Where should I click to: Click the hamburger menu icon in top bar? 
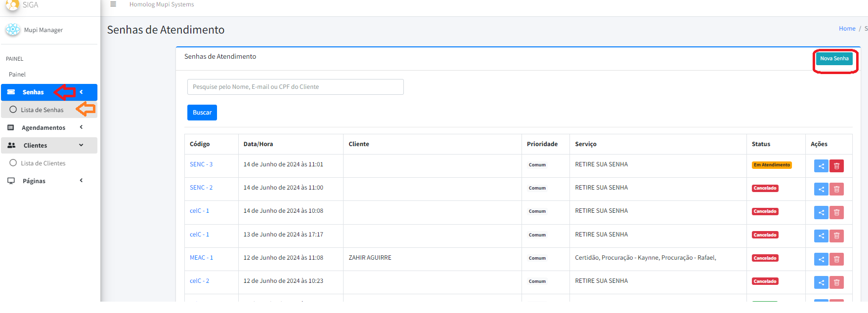pos(113,4)
